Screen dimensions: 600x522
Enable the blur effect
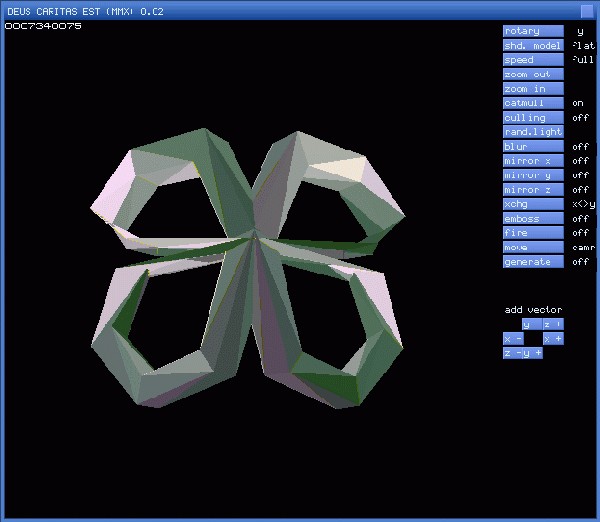coord(533,147)
